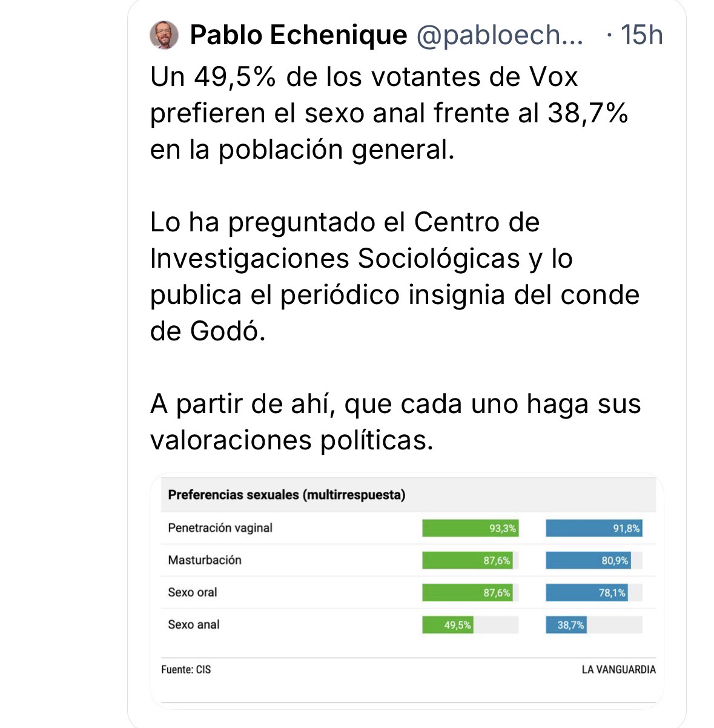Click the green 93,3% bar
Screen dimensions: 714x728
471,528
